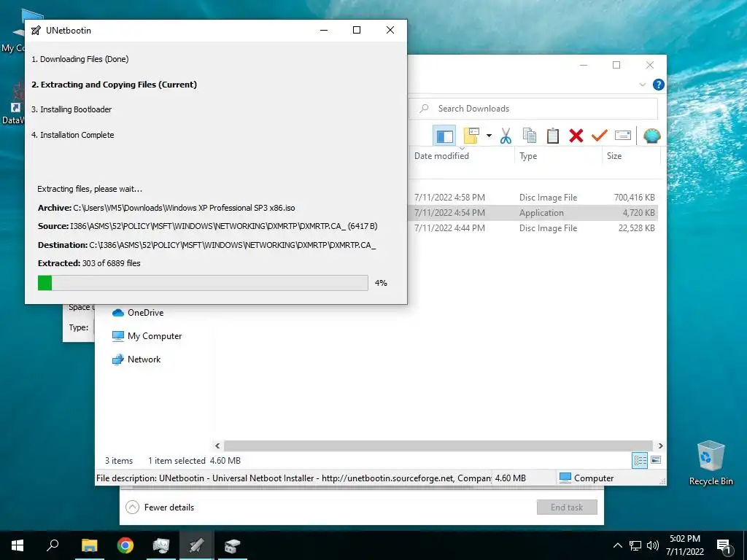Click the teal shell icon in toolbar
This screenshot has height=560, width=747.
[651, 136]
